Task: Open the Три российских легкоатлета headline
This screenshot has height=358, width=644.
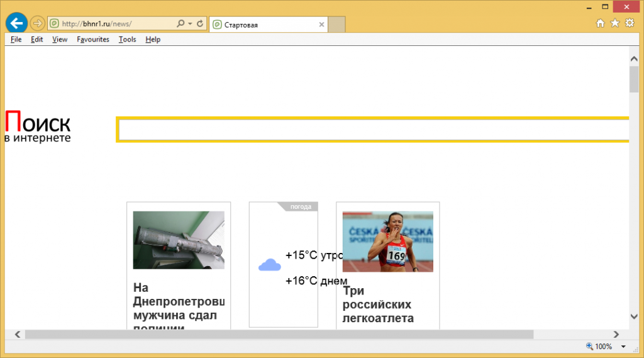Action: coord(377,305)
